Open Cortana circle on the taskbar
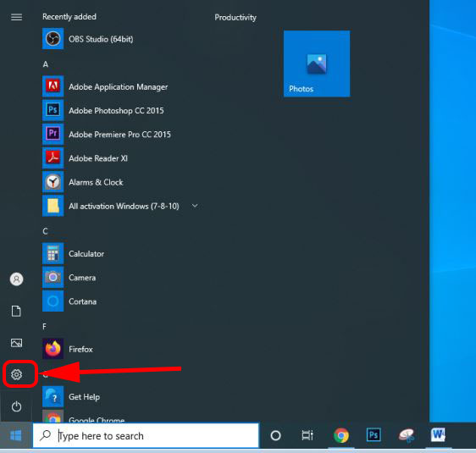Viewport: 476px width, 453px height. [x=275, y=436]
